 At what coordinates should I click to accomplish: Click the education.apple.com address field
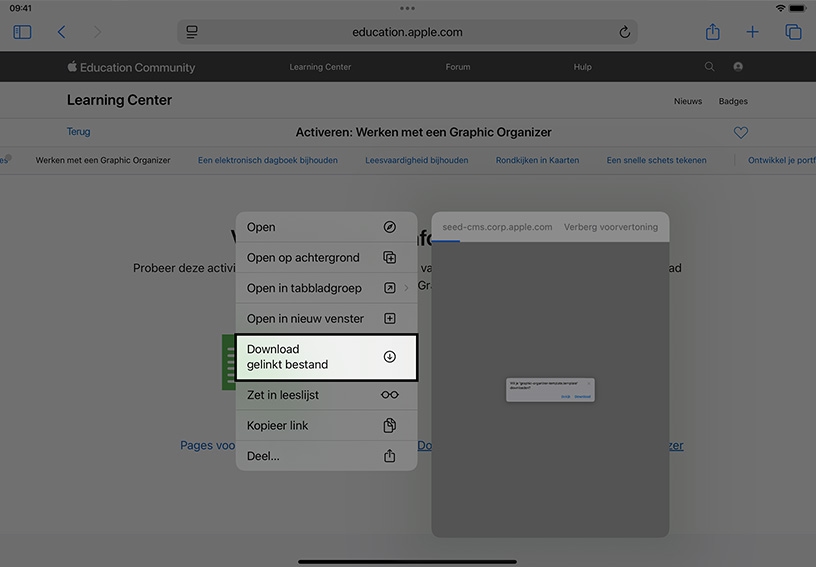[407, 32]
